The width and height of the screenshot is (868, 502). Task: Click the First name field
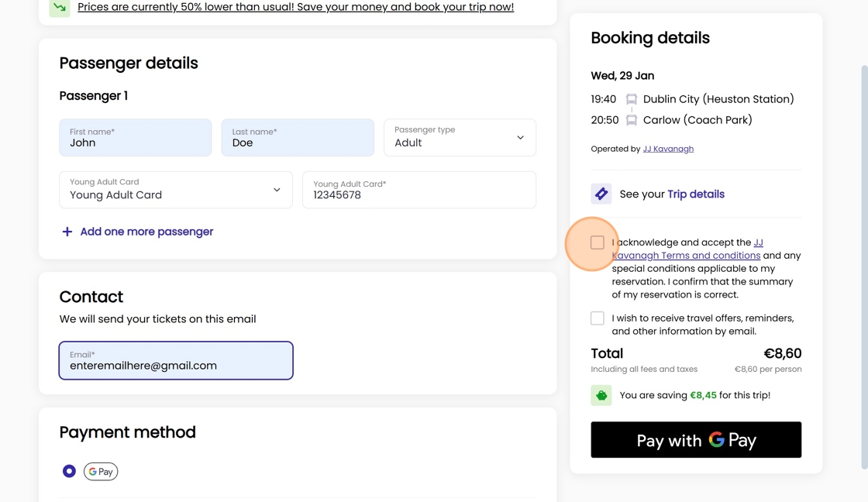pos(136,138)
